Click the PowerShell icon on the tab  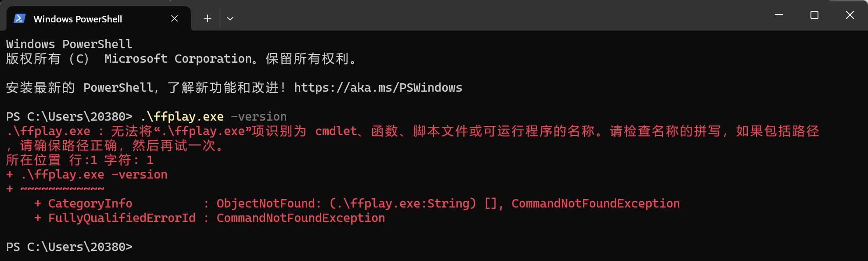(20, 18)
